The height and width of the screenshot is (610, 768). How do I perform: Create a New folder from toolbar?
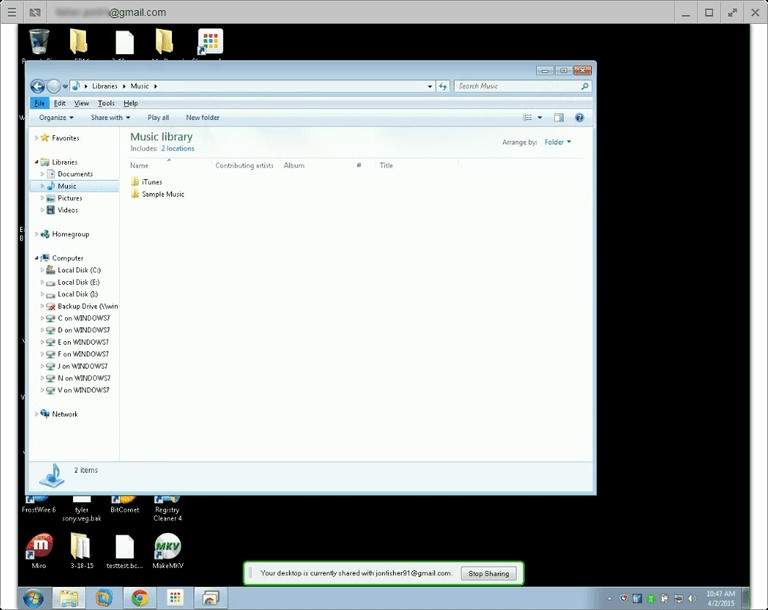coord(203,118)
